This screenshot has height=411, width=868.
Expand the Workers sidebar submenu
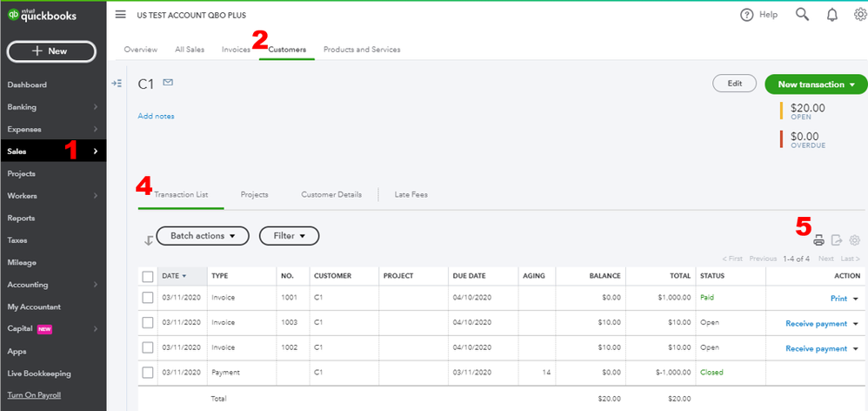coord(95,196)
